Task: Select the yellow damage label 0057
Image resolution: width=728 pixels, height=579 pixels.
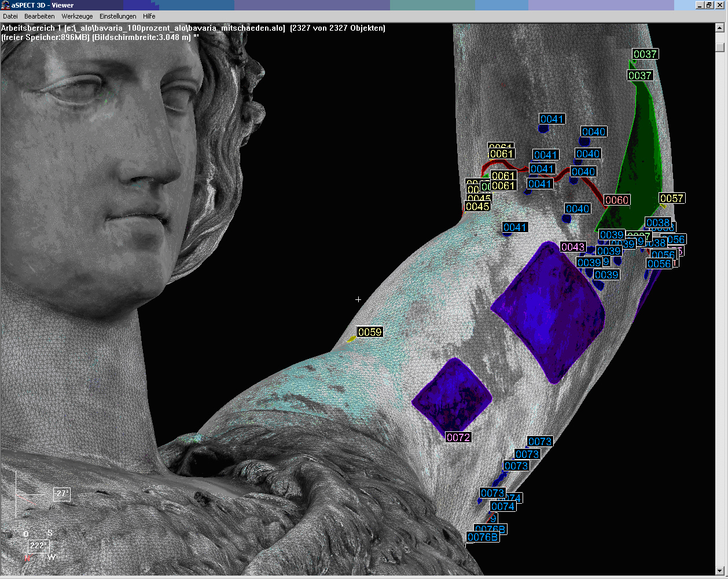Action: (x=672, y=199)
